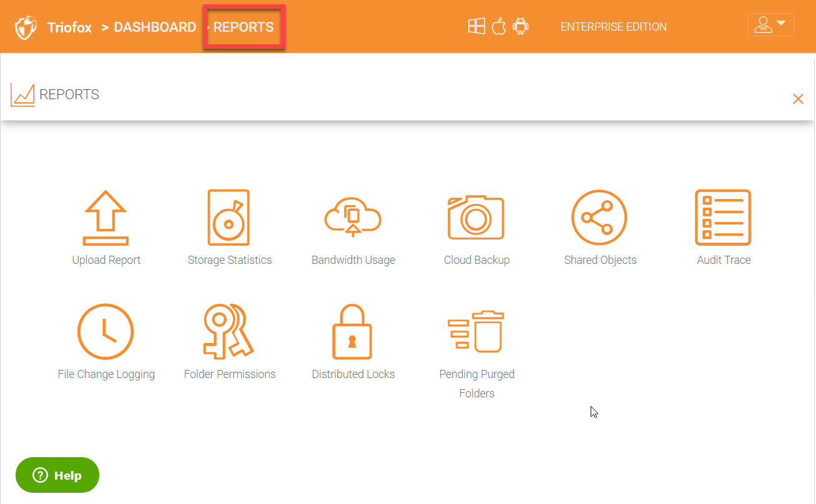816x504 pixels.
Task: Click the Triofox shield logo
Action: point(26,27)
